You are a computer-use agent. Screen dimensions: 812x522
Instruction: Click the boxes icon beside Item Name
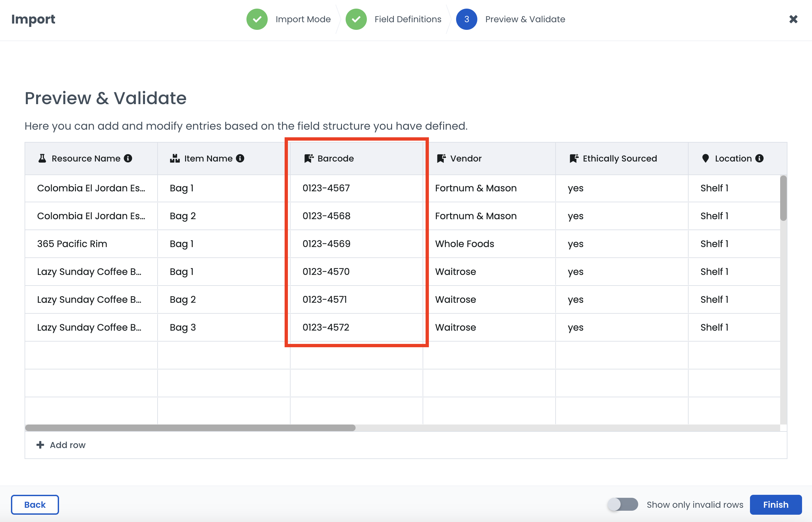coord(174,158)
